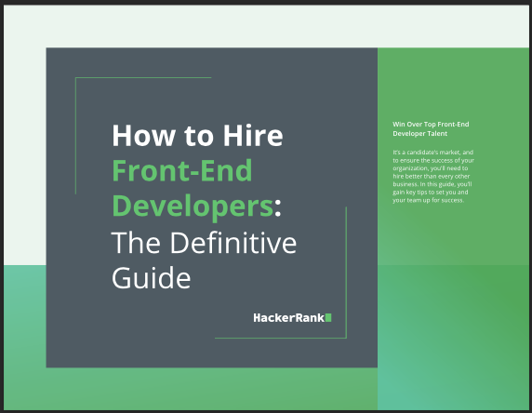Click the pale mint top band
This screenshot has height=413, width=532.
[x=265, y=26]
